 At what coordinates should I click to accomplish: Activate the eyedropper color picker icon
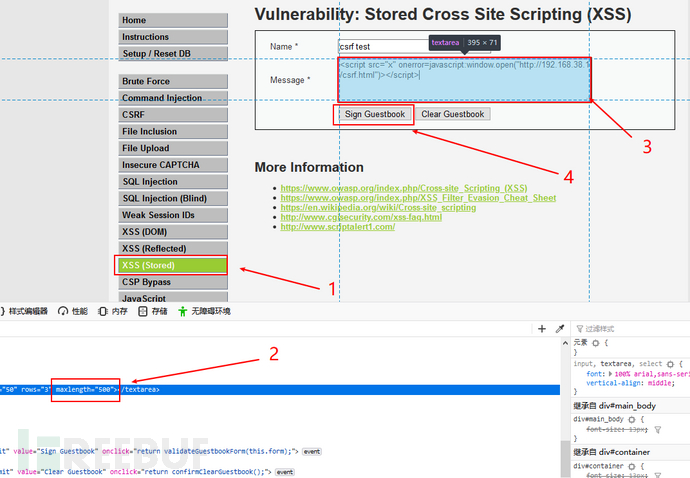point(560,329)
